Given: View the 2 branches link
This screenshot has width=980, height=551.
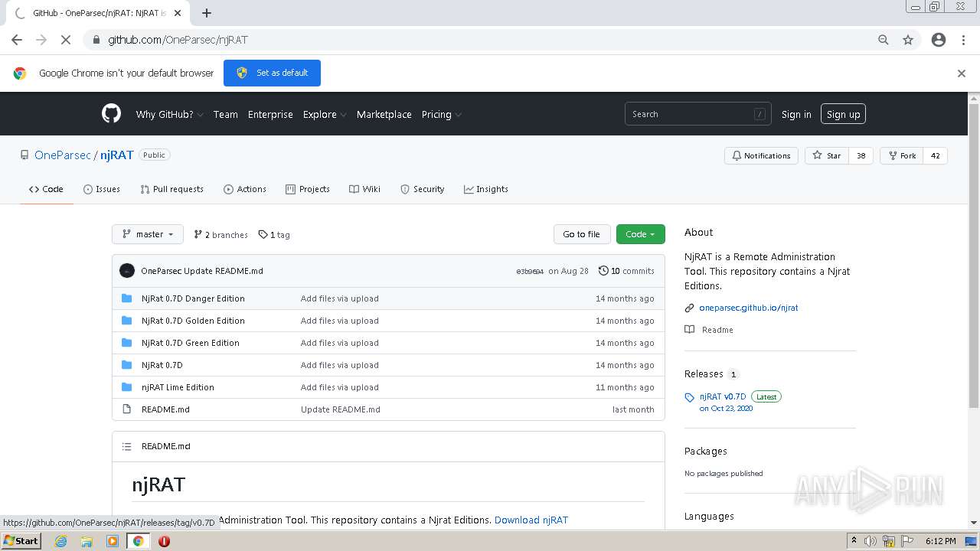Looking at the screenshot, I should [221, 235].
